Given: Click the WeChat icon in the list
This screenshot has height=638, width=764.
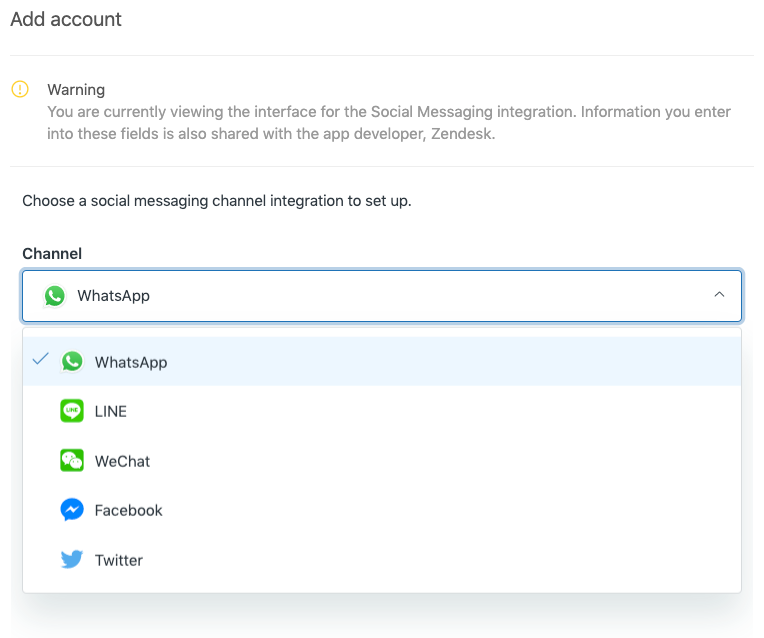Looking at the screenshot, I should point(72,461).
